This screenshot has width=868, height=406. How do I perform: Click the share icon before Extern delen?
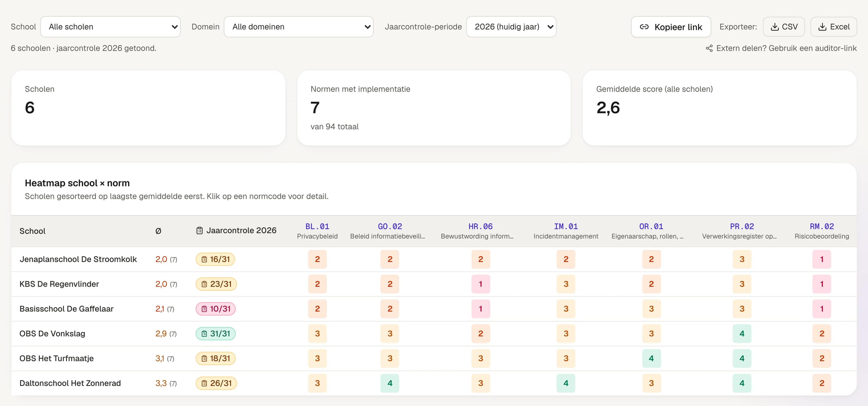click(x=709, y=48)
